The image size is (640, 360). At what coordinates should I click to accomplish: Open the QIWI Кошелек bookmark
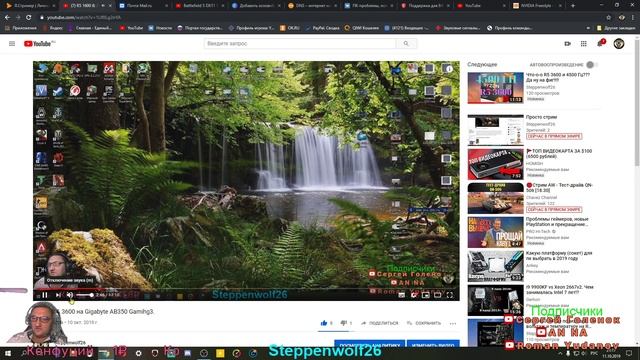[x=362, y=28]
